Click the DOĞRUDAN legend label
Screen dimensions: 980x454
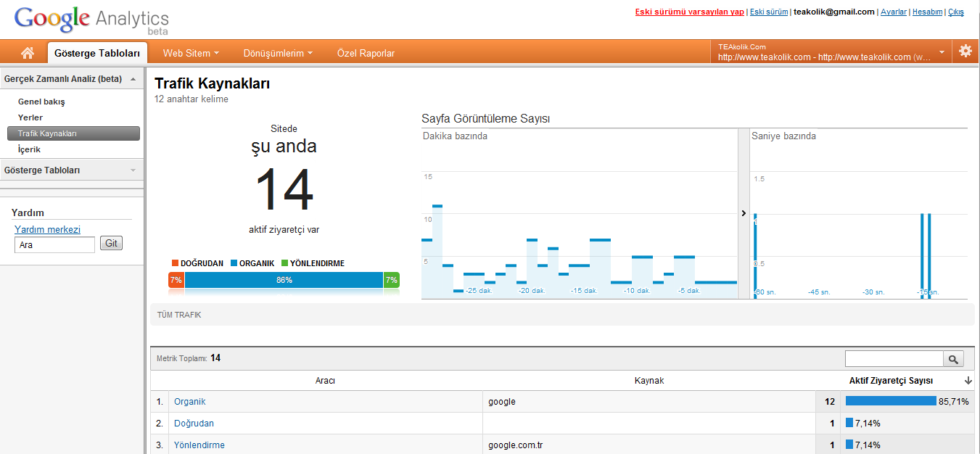(x=202, y=263)
